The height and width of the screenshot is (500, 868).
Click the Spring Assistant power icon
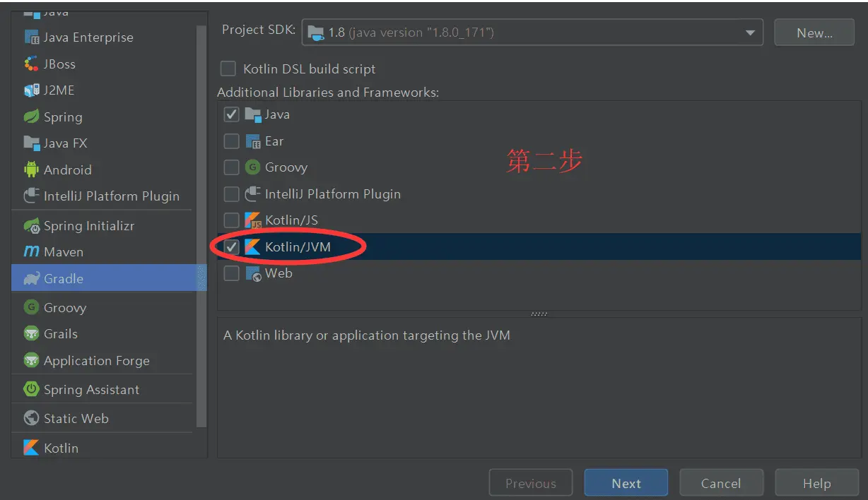(x=31, y=389)
